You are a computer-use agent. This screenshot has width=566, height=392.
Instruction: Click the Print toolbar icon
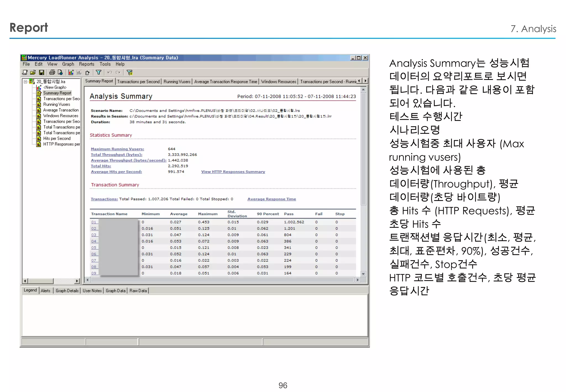click(52, 72)
